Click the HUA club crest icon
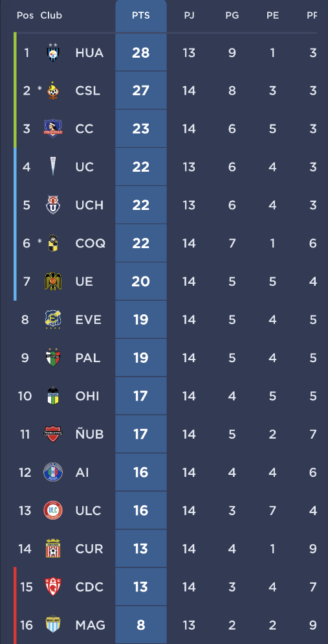 (53, 52)
